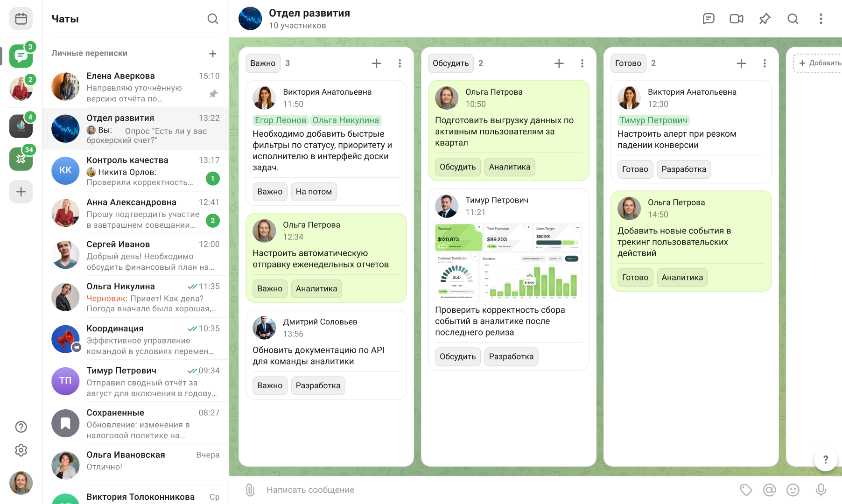Open Ольга Никулина chat in list
This screenshot has height=504, width=842.
pos(135,297)
